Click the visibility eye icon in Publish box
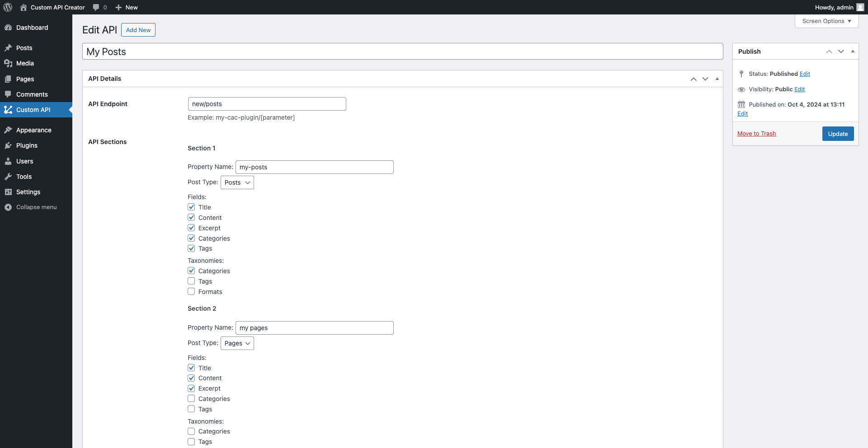 [x=741, y=89]
